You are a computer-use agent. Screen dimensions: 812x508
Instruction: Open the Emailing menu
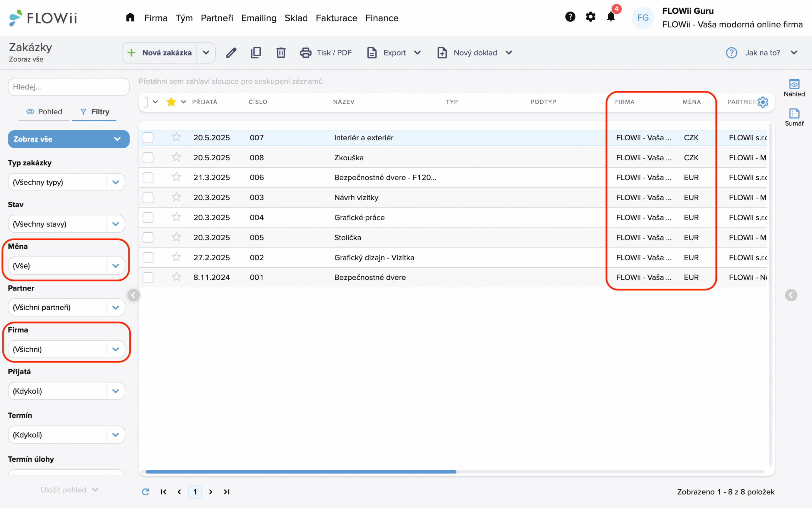pos(259,18)
